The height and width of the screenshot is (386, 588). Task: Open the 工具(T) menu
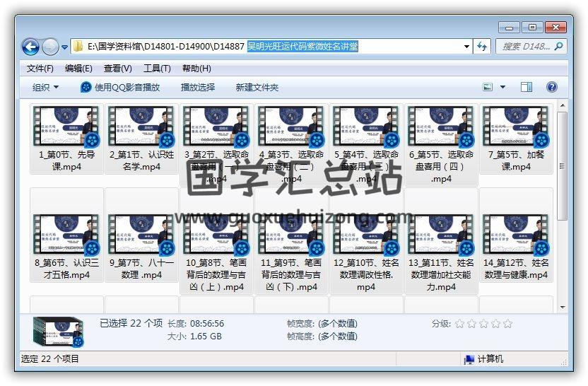(x=157, y=69)
